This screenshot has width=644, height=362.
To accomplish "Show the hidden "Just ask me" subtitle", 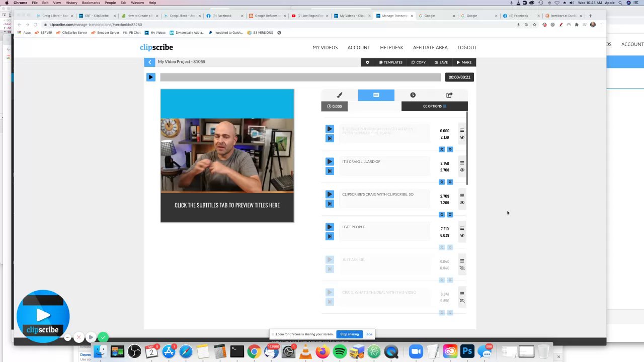I will pos(462,268).
